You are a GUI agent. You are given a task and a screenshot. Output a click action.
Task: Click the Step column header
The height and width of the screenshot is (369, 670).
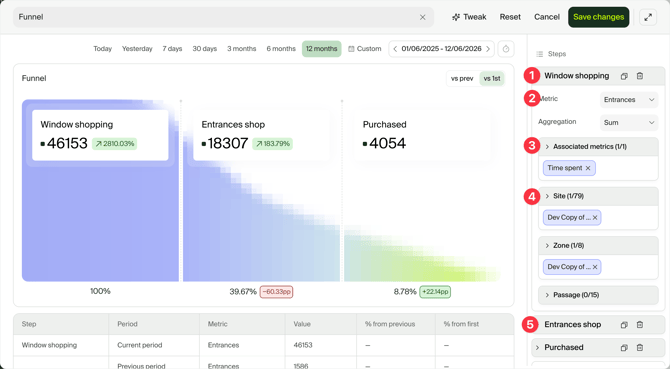tap(61, 324)
